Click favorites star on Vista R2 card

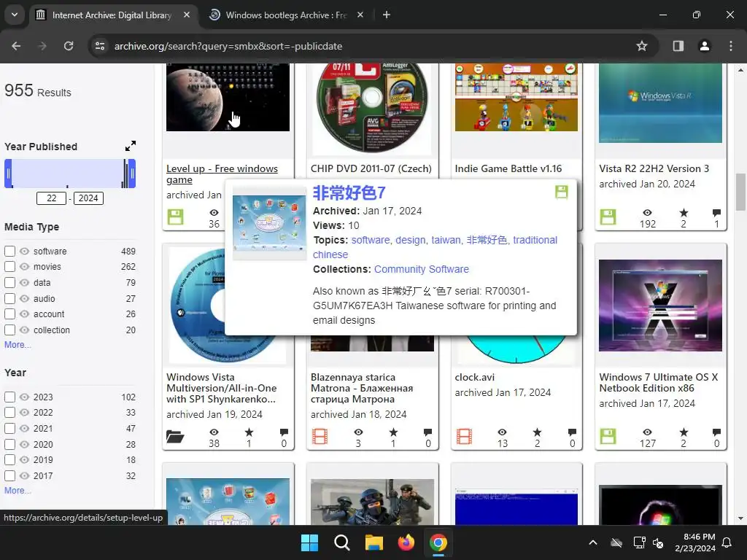click(684, 212)
